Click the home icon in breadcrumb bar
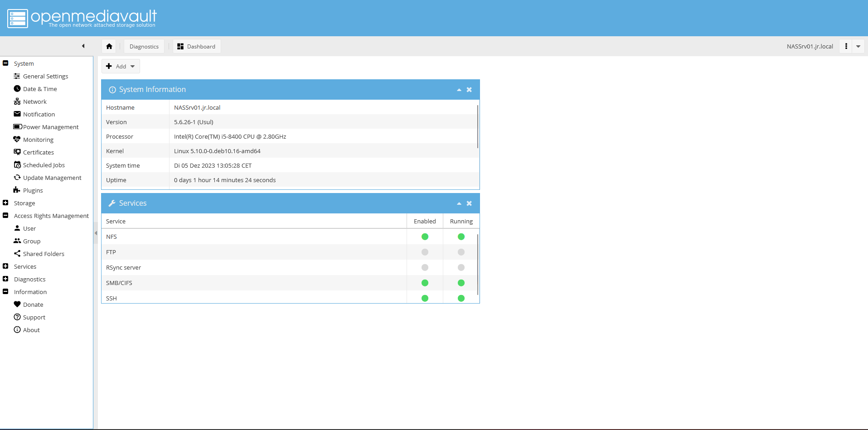Screen dimensions: 868x430 click(x=109, y=46)
